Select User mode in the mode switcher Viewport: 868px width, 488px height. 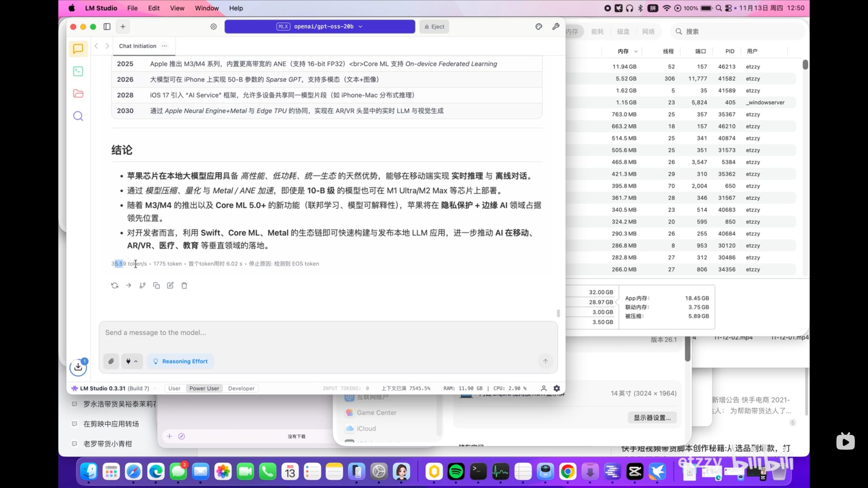coord(174,388)
